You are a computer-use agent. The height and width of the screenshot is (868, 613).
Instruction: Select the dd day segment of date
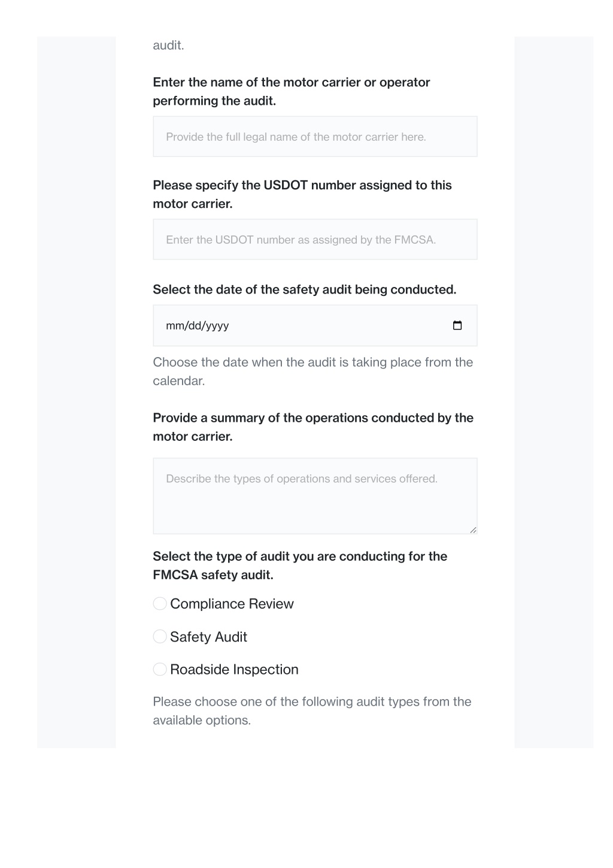coord(195,326)
